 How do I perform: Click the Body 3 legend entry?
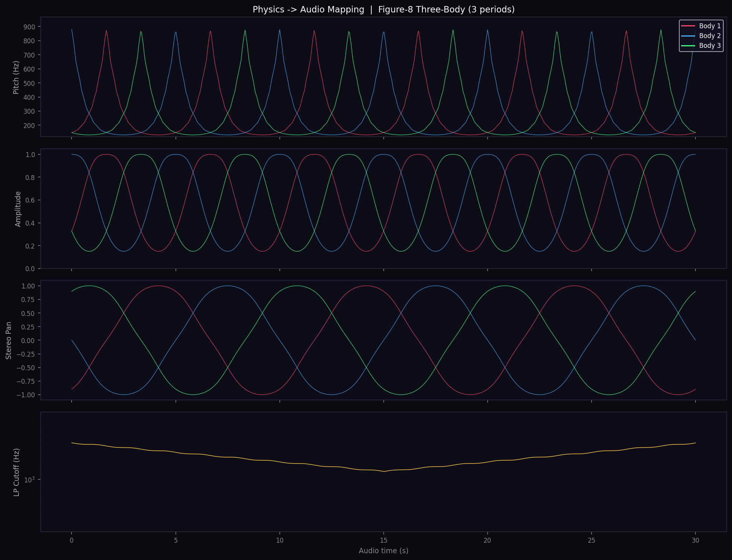click(x=701, y=46)
